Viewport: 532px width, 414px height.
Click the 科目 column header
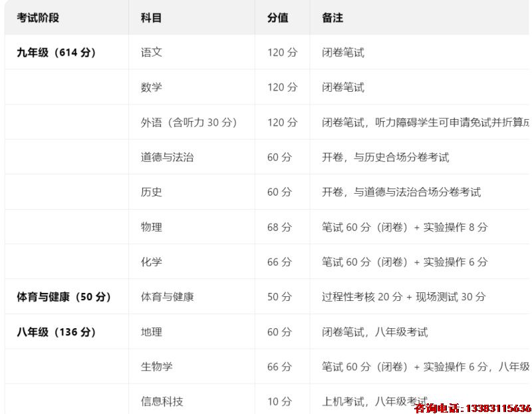(x=148, y=18)
